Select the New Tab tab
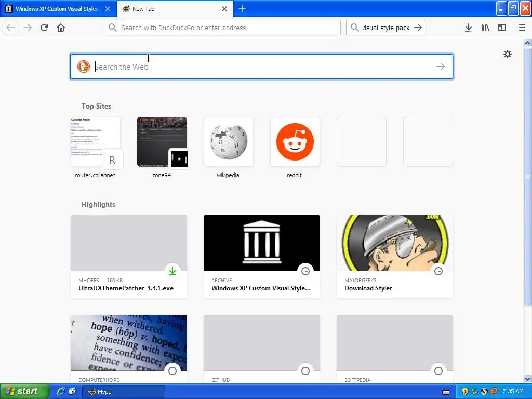 click(175, 9)
